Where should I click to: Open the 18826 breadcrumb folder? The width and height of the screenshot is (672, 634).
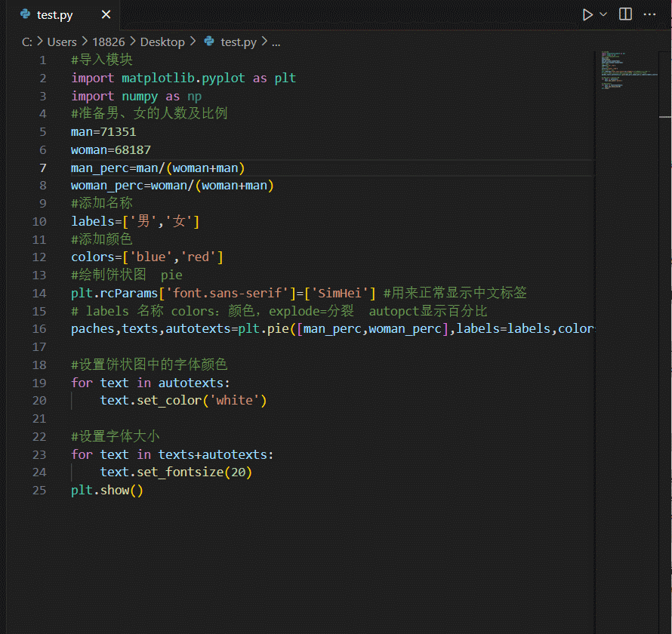pos(109,42)
